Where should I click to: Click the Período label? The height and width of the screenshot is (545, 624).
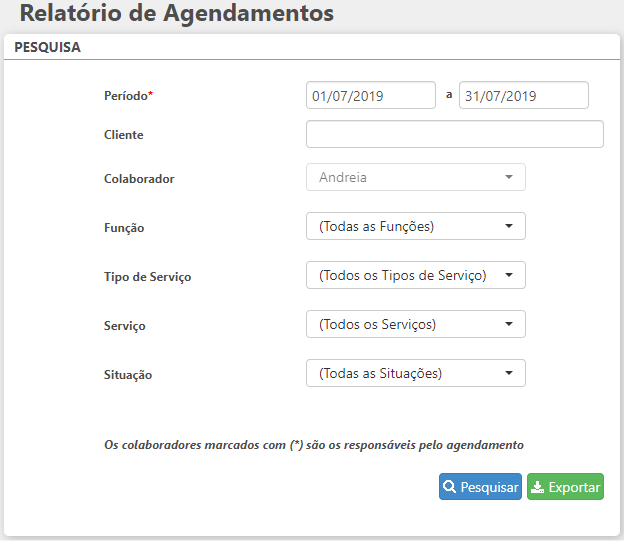point(128,95)
